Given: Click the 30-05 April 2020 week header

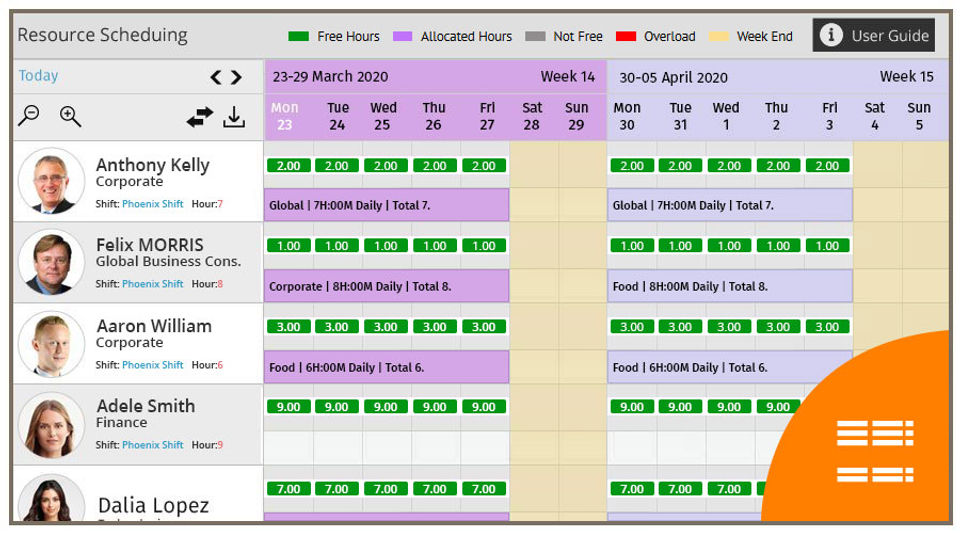Looking at the screenshot, I should (x=778, y=76).
